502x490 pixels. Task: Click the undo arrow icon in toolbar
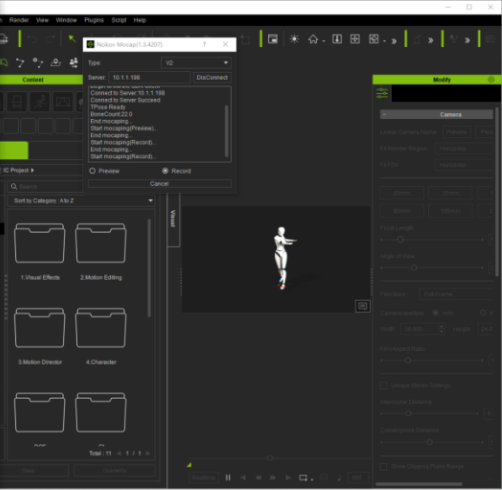[32, 39]
